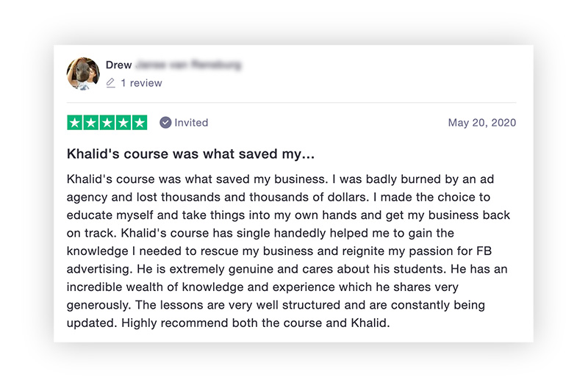Open reviewer name Drew's profile link
This screenshot has height=388, width=588.
tap(118, 65)
